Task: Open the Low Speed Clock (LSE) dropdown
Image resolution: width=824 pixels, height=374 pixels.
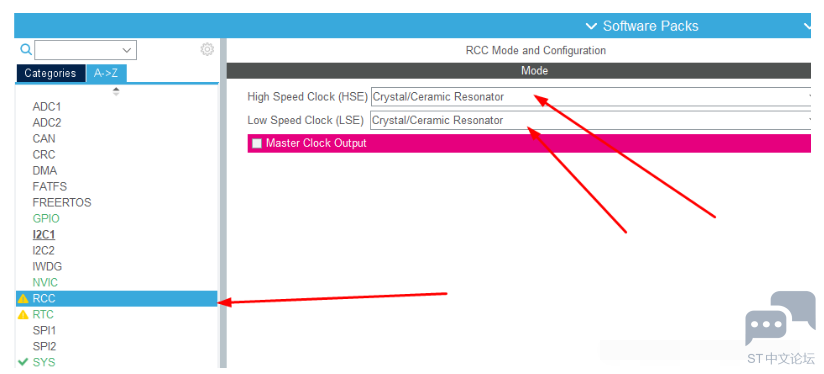Action: click(x=591, y=120)
